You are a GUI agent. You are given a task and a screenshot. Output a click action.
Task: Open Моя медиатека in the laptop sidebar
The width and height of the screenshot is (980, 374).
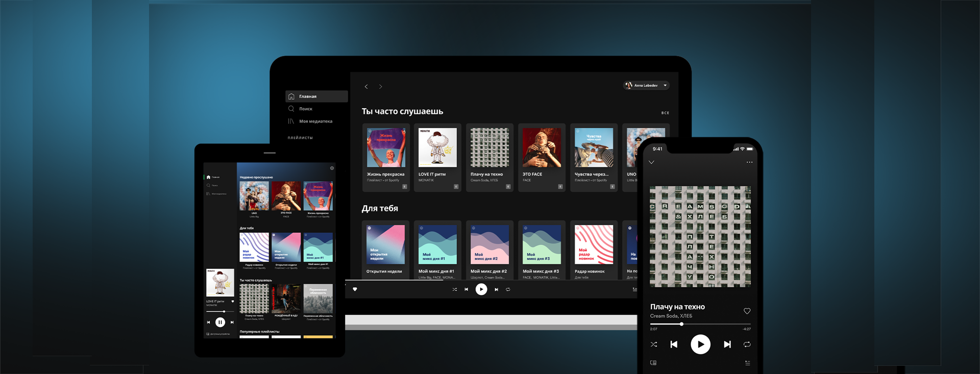click(x=315, y=121)
